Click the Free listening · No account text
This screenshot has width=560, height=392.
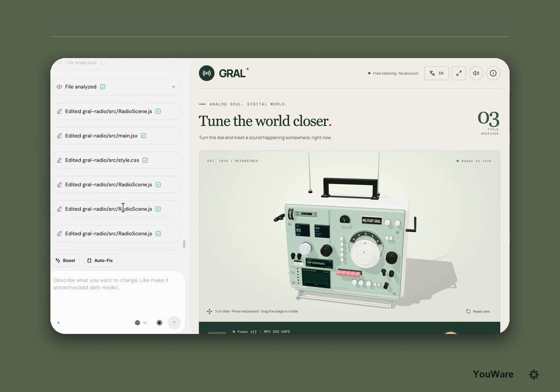[x=396, y=73]
